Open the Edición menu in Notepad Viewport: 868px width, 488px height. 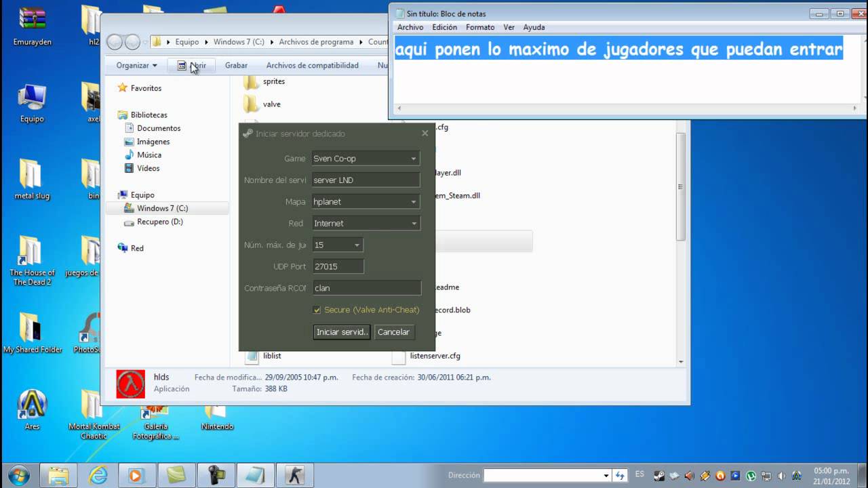coord(445,27)
